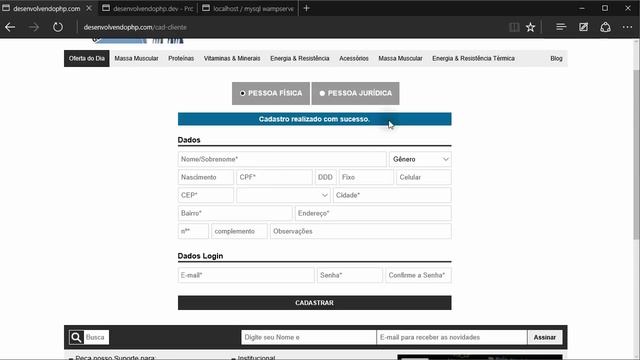Select the Pessoa Física radio option

242,93
